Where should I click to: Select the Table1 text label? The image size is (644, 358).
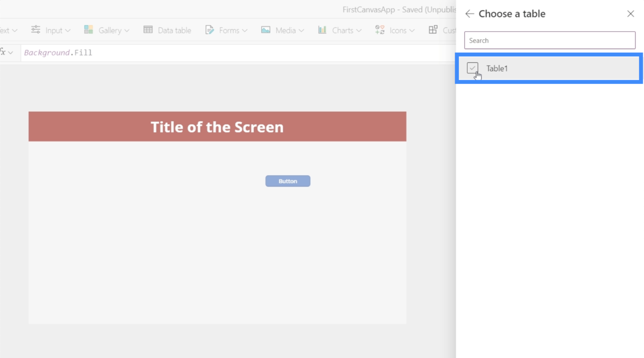click(497, 68)
